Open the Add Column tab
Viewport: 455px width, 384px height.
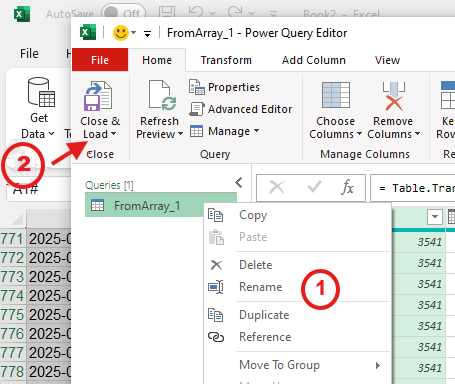pos(314,60)
